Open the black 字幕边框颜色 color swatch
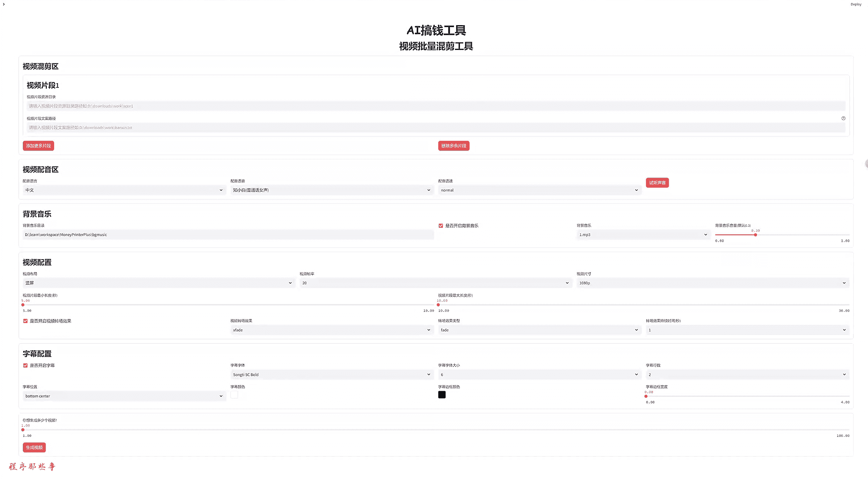The width and height of the screenshot is (868, 479). tap(442, 395)
